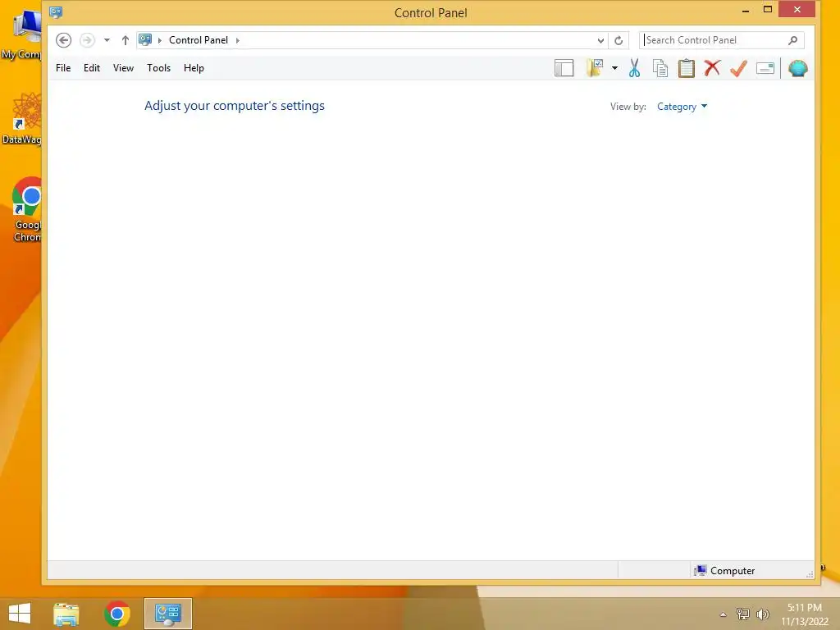Screen dimensions: 840x630
Task: Expand arrow before Control Panel breadcrumb
Action: (x=160, y=41)
